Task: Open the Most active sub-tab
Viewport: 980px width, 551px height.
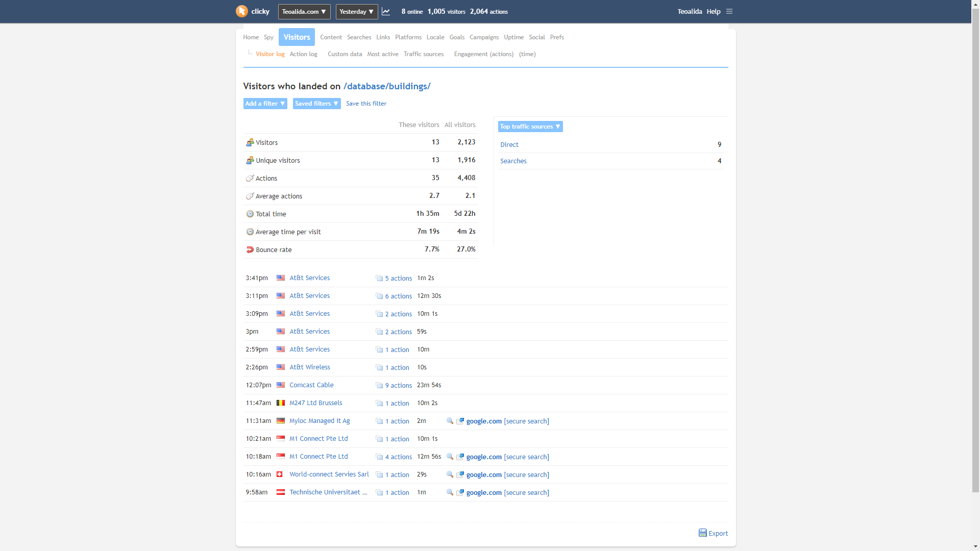Action: 383,54
